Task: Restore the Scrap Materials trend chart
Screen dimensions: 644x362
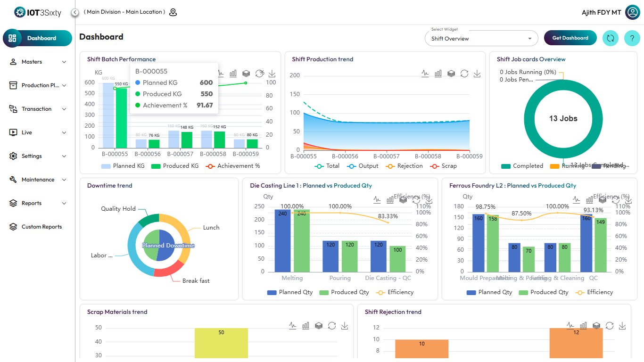Action: click(x=332, y=326)
